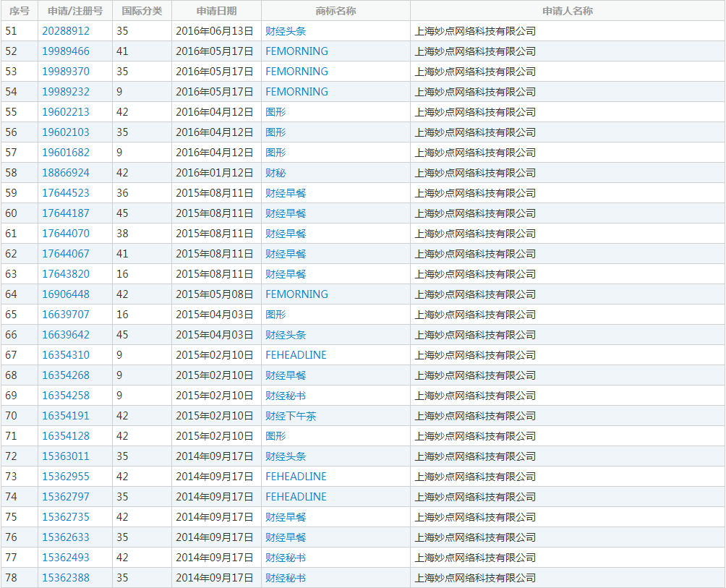Image resolution: width=726 pixels, height=588 pixels.
Task: Open registration number 15362955 link
Action: (66, 477)
